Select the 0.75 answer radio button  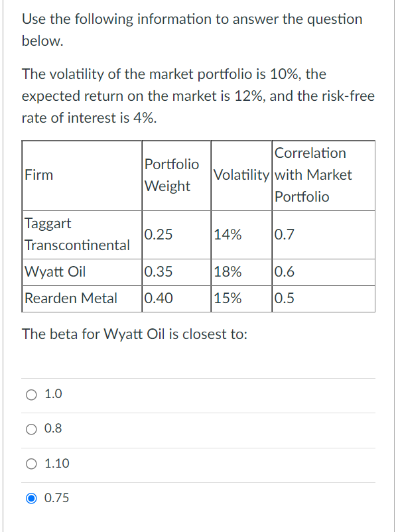click(31, 498)
